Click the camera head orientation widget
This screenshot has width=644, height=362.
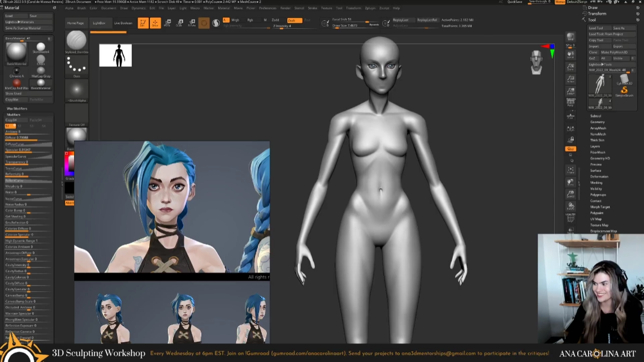point(536,62)
